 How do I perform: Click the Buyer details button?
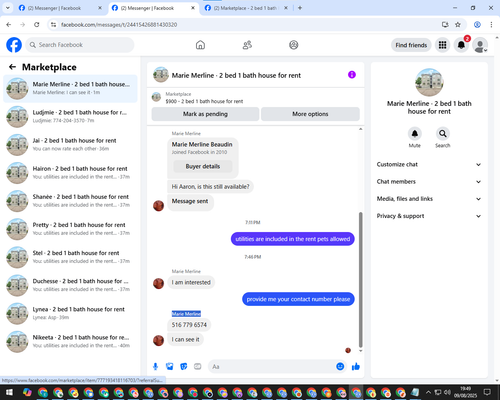[x=203, y=166]
